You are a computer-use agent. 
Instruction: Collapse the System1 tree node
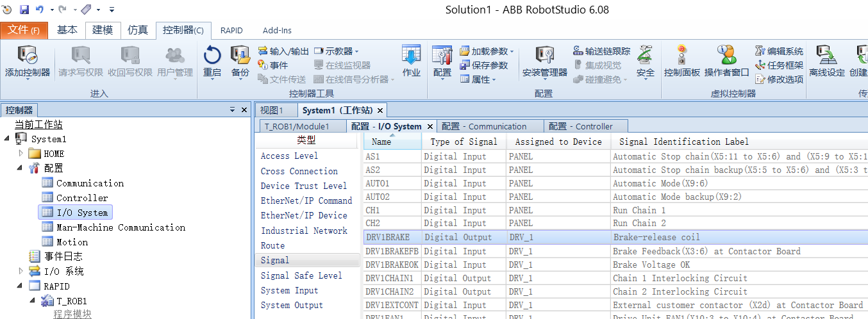coord(7,138)
